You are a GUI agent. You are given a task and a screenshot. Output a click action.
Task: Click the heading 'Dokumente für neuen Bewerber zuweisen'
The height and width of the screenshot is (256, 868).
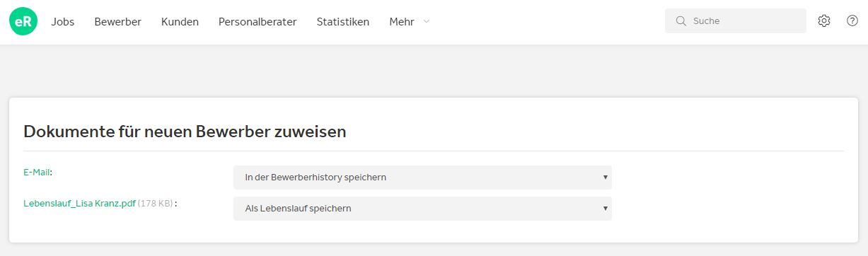[x=185, y=132]
